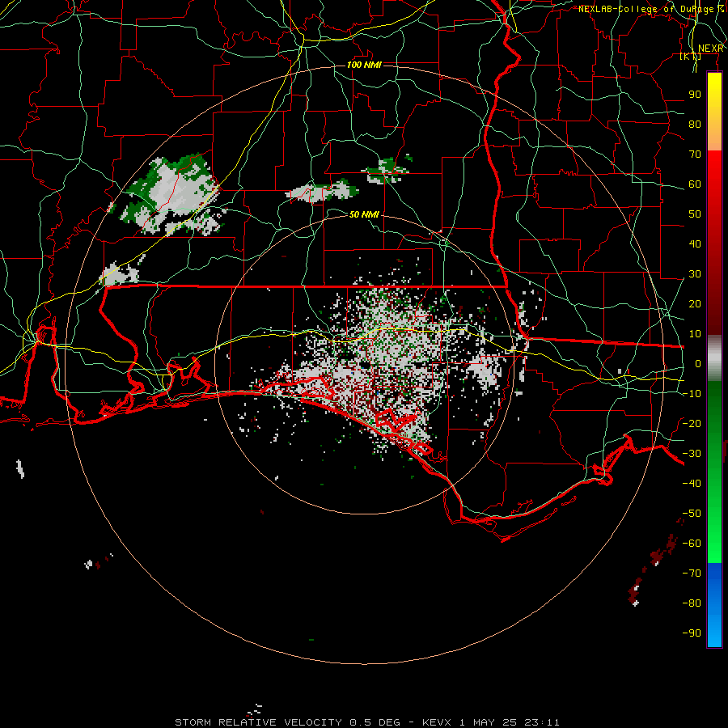Select the -60 value on velocity scale
Screen dimensions: 728x728
pyautogui.click(x=692, y=544)
